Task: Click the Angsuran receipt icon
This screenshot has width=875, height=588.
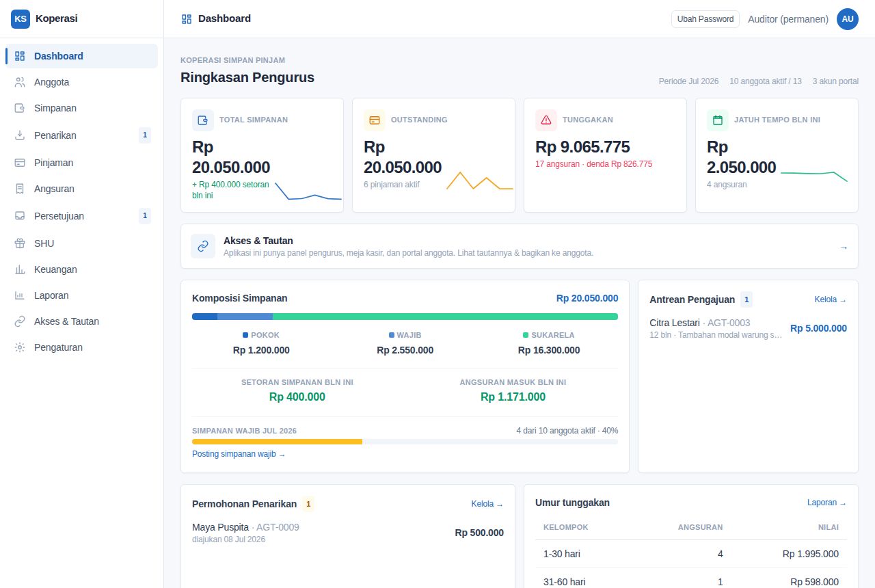Action: pyautogui.click(x=20, y=189)
